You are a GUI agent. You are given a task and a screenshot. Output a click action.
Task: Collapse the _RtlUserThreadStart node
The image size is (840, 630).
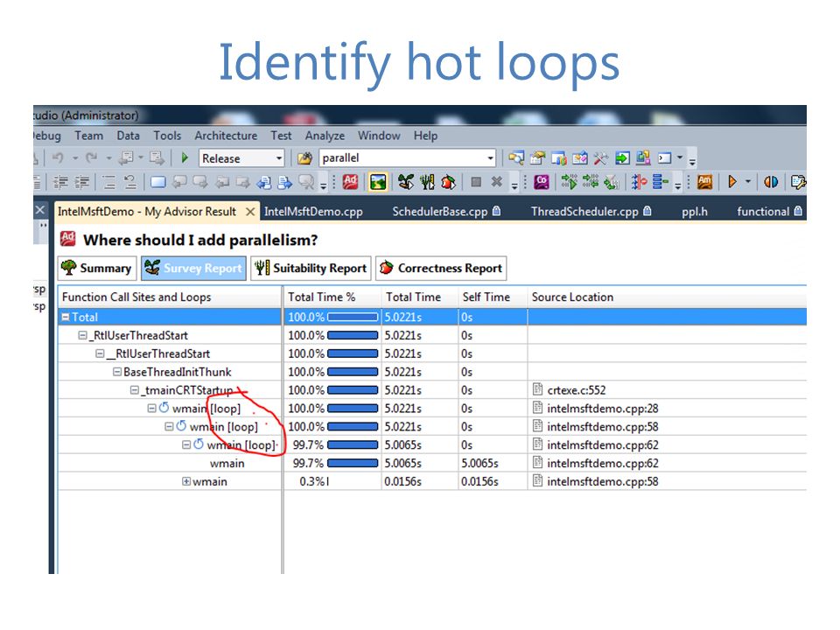82,335
